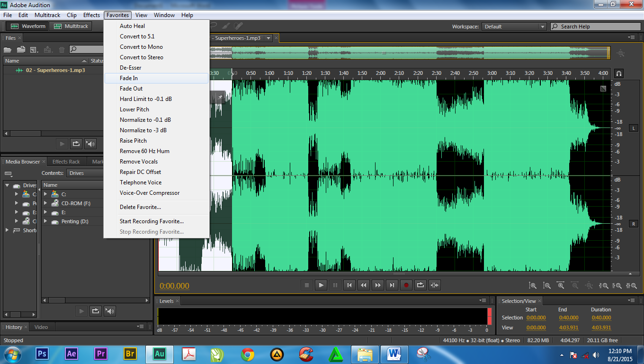Viewport: 644px width, 364px height.
Task: Click the red Record button
Action: tap(406, 285)
